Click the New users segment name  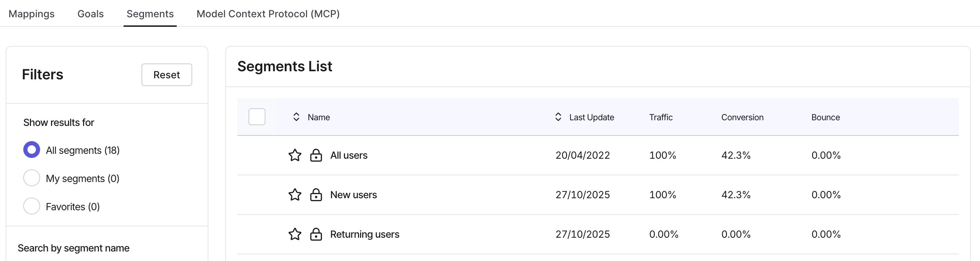click(x=353, y=195)
